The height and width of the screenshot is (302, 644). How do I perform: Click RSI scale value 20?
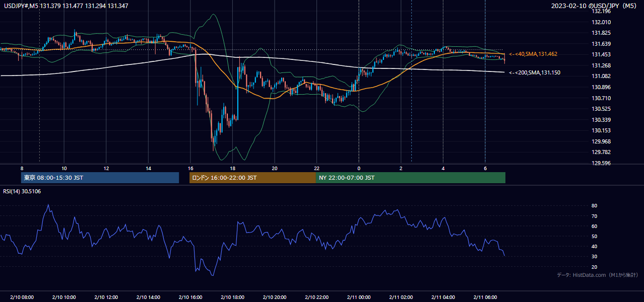point(595,267)
